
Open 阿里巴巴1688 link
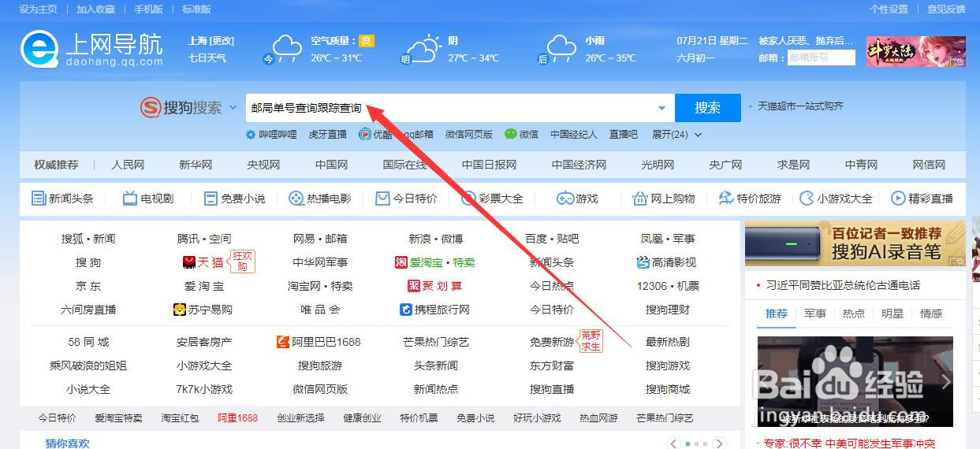319,342
